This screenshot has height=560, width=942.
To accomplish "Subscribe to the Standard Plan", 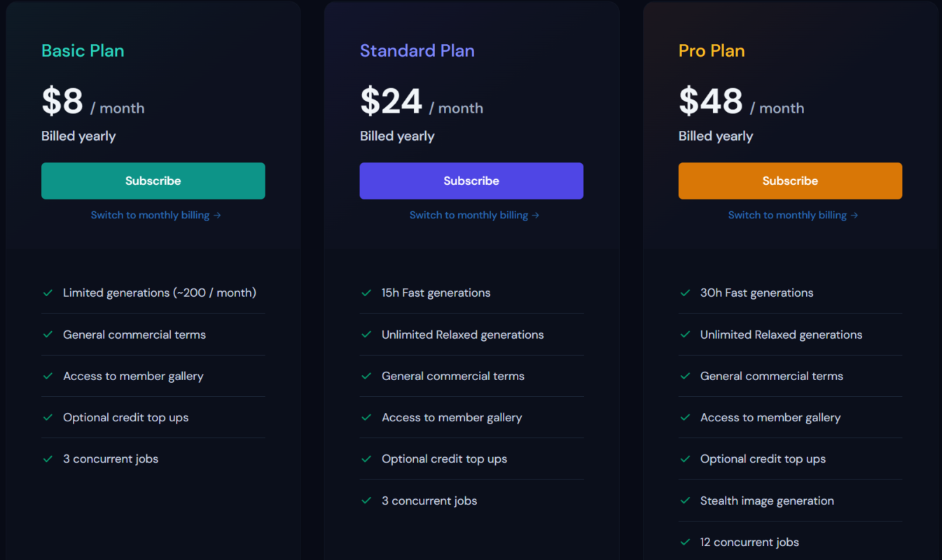I will [471, 181].
